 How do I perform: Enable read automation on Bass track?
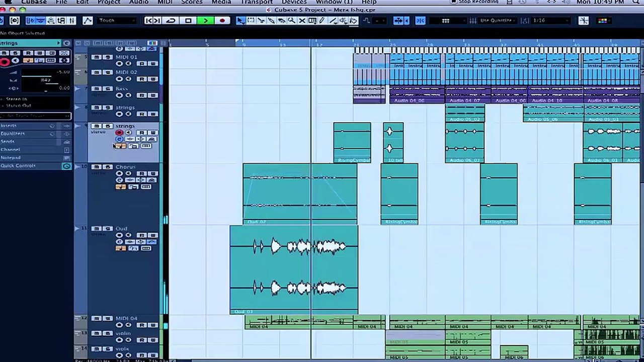click(142, 95)
